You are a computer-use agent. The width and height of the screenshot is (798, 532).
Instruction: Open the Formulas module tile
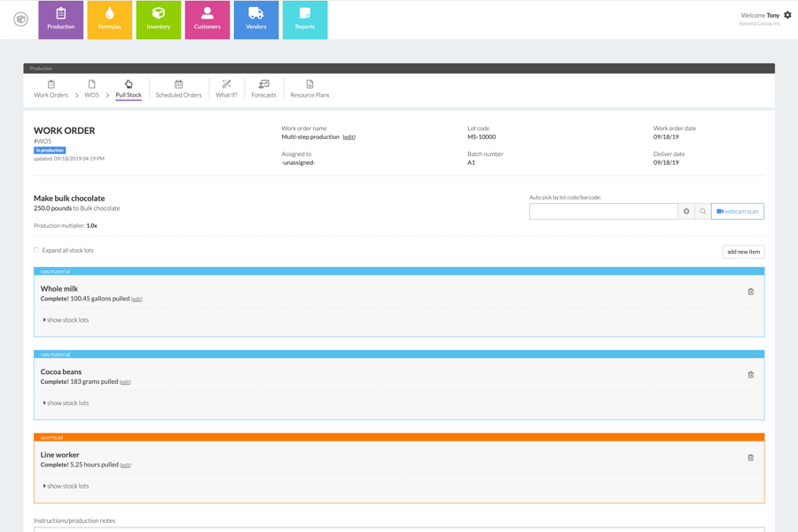click(x=110, y=20)
